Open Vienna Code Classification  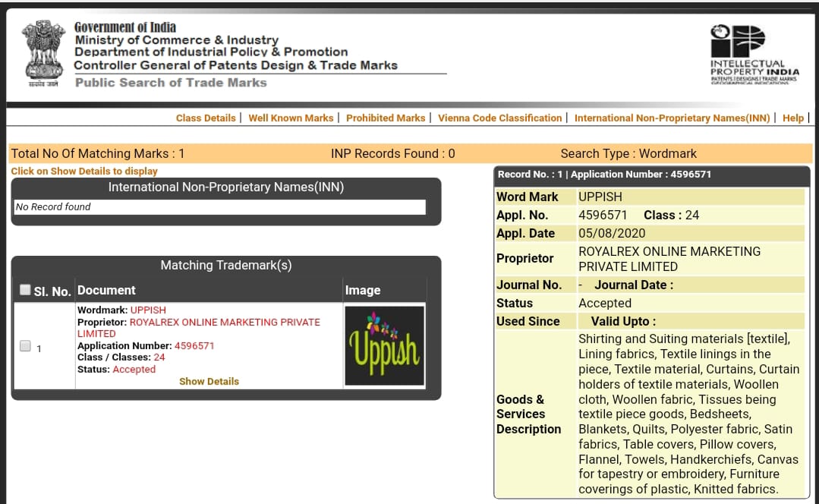(x=500, y=118)
